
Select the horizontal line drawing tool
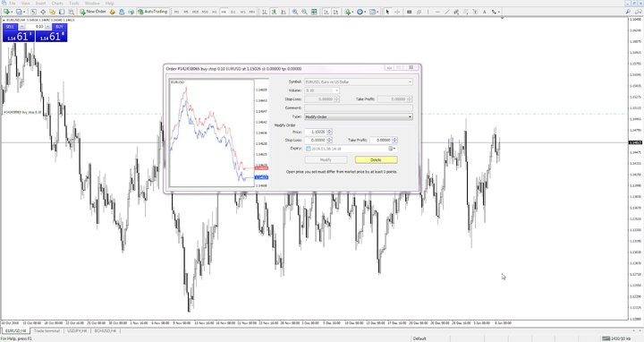coord(437,12)
